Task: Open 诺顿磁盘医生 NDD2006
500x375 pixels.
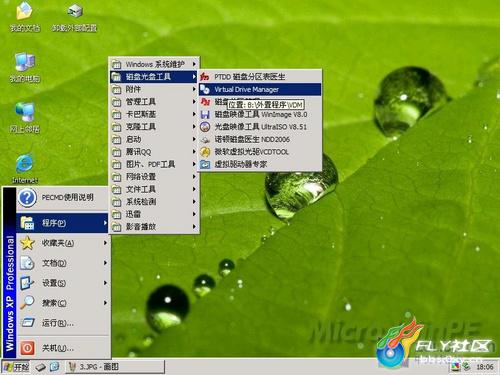Action: pyautogui.click(x=260, y=139)
